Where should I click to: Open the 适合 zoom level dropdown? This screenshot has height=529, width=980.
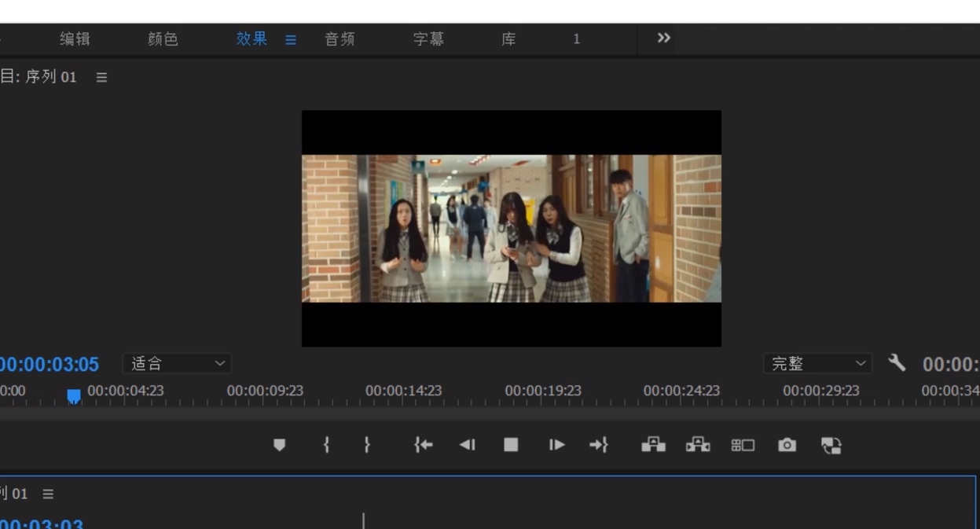pos(178,363)
